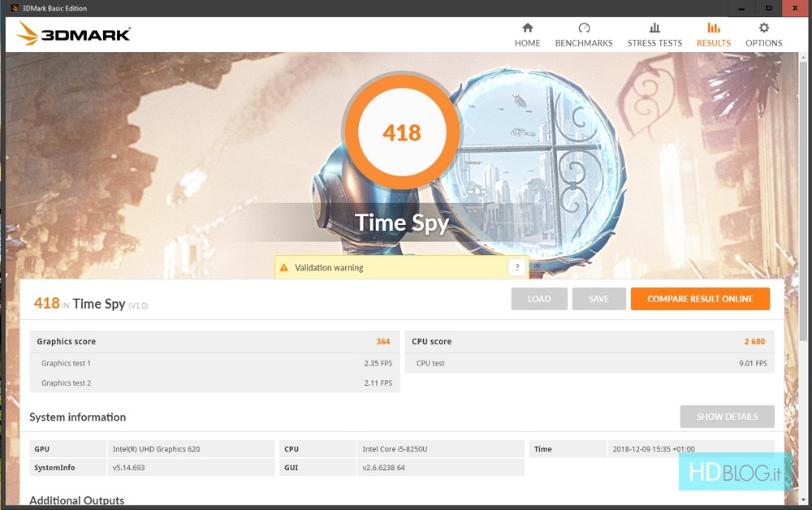Screen dimensions: 812x510
Task: Click GUI version v2.6.6238 64
Action: click(x=384, y=468)
